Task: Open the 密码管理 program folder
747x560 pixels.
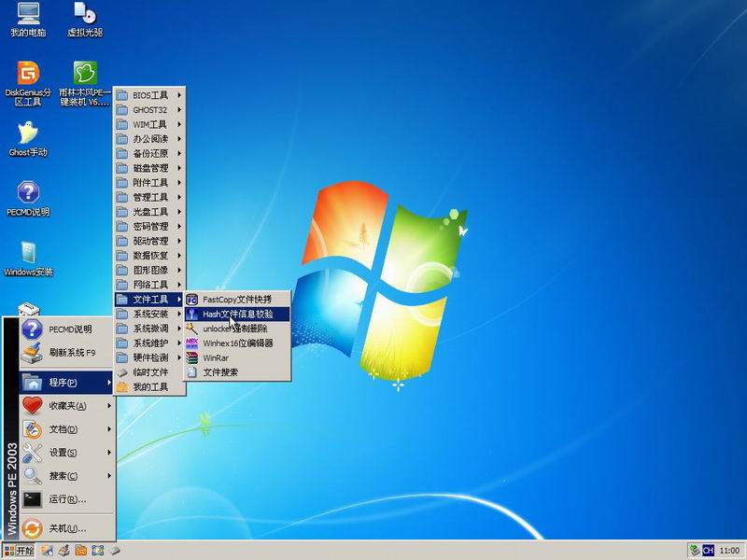Action: coord(149,226)
